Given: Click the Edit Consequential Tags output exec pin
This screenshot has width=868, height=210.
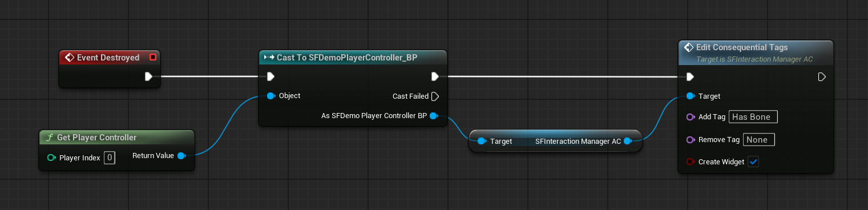Looking at the screenshot, I should click(822, 76).
